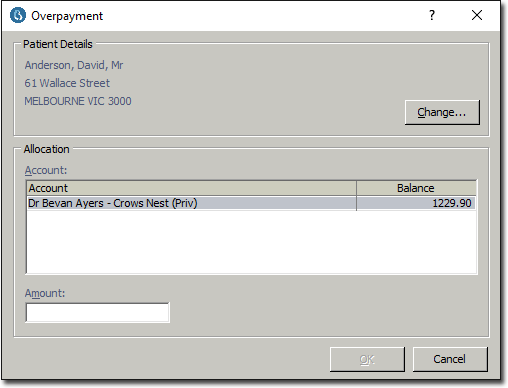Open the help question mark button

432,15
